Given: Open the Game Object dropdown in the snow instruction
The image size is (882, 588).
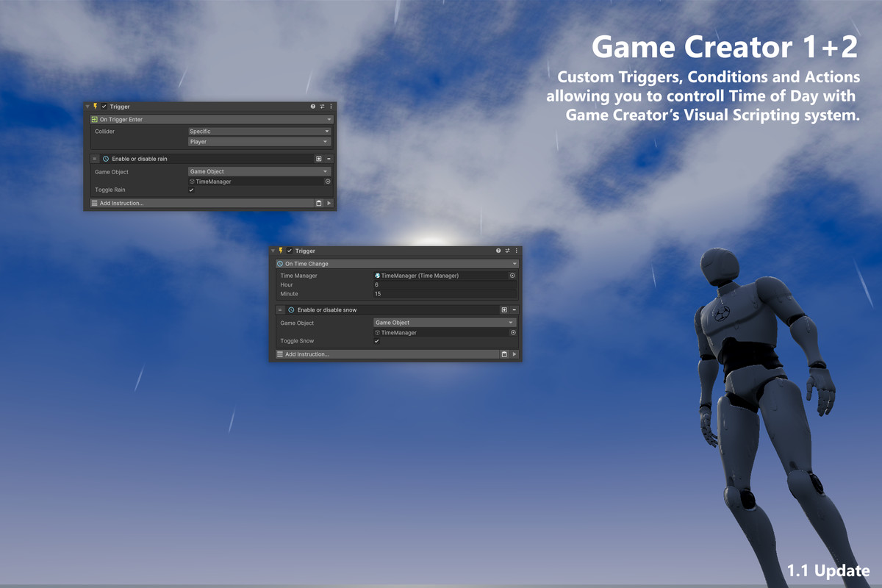Looking at the screenshot, I should point(445,323).
